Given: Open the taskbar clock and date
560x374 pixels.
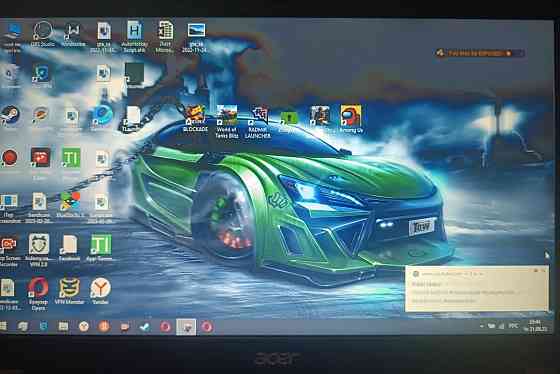Looking at the screenshot, I should (x=535, y=326).
